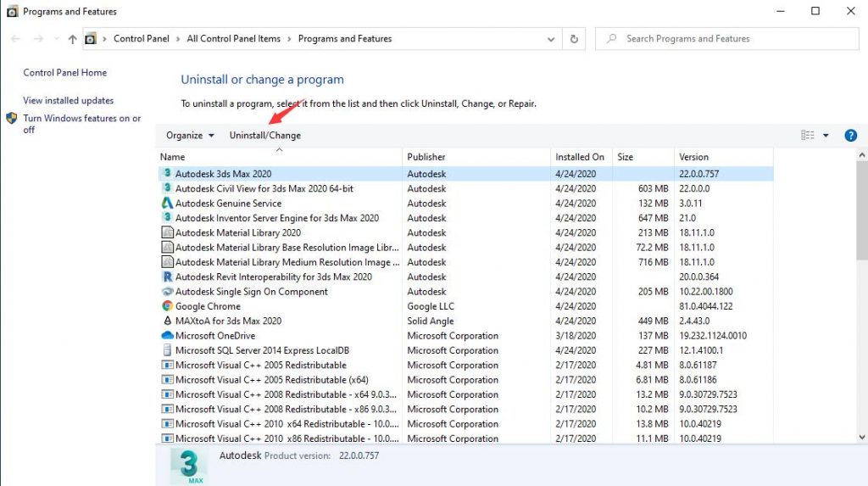This screenshot has width=868, height=486.
Task: Click the Programs and Features breadcrumb
Action: pos(345,39)
